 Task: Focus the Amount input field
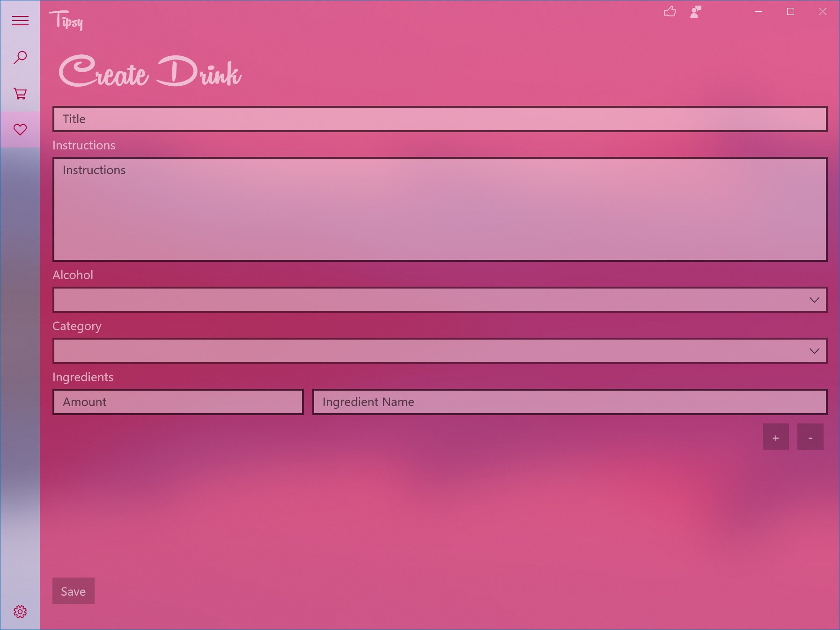pyautogui.click(x=178, y=402)
